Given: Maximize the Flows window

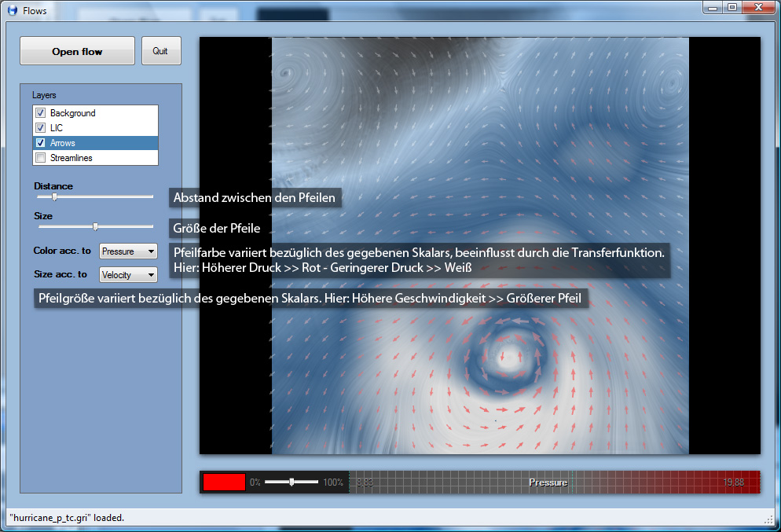Looking at the screenshot, I should tap(732, 8).
